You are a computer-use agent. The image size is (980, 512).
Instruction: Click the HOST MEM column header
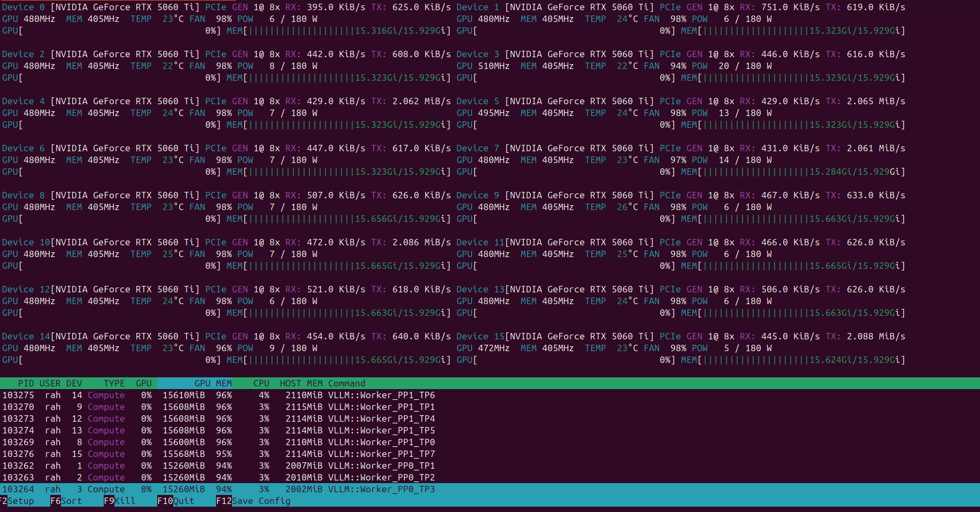(302, 383)
